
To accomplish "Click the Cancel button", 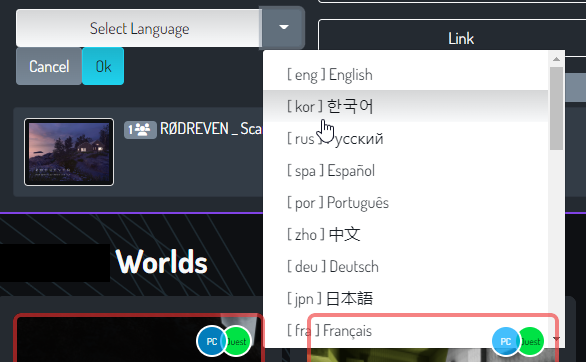I will (49, 66).
